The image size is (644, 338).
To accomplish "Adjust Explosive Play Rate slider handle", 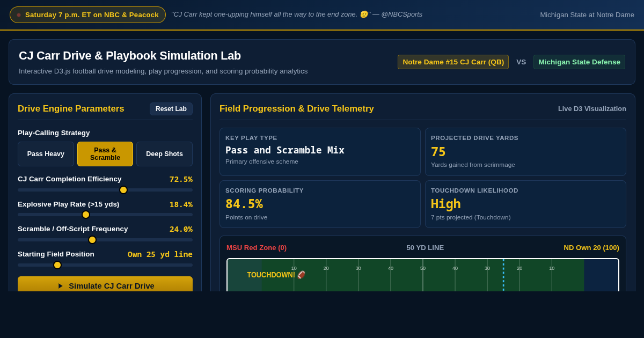I will pyautogui.click(x=86, y=215).
